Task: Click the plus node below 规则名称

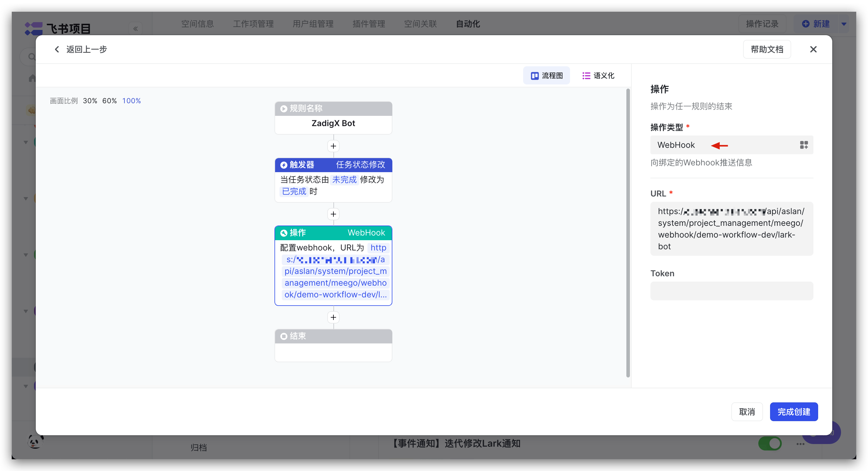Action: click(x=333, y=146)
